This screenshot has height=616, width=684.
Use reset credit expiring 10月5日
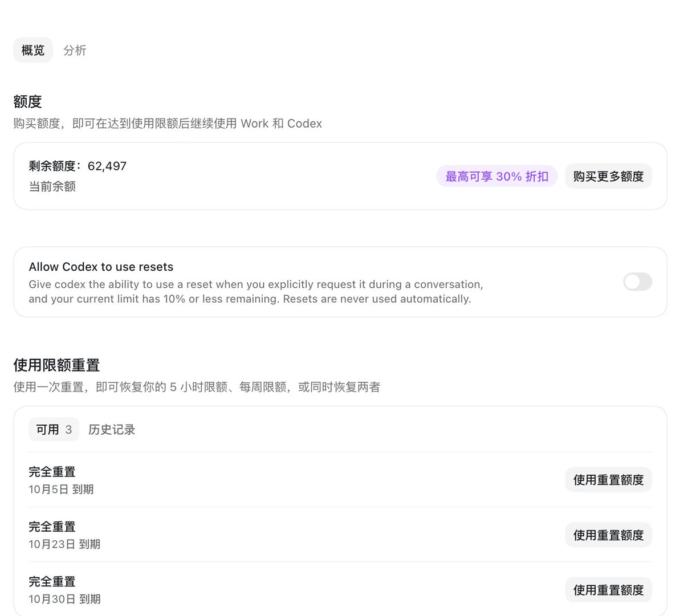tap(608, 480)
